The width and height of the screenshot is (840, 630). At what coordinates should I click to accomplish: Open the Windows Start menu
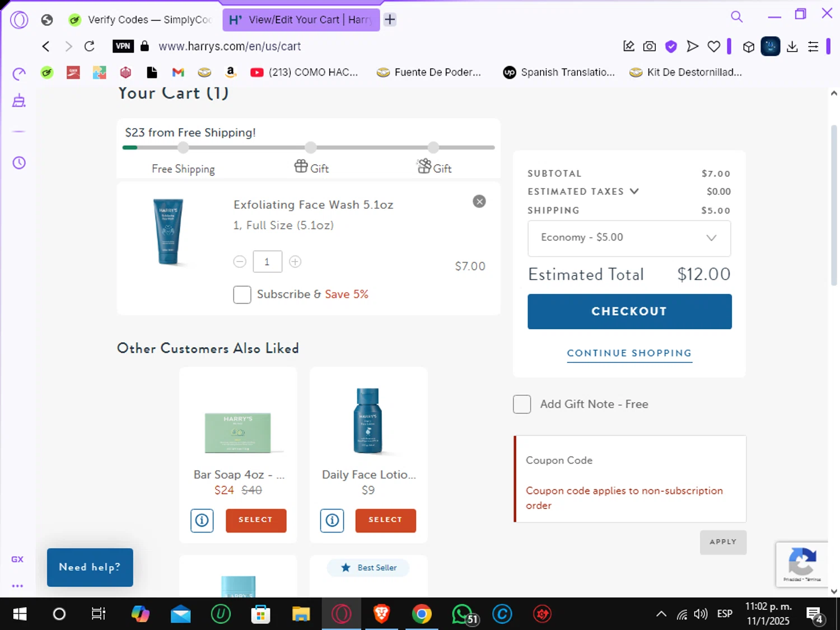[x=20, y=614]
